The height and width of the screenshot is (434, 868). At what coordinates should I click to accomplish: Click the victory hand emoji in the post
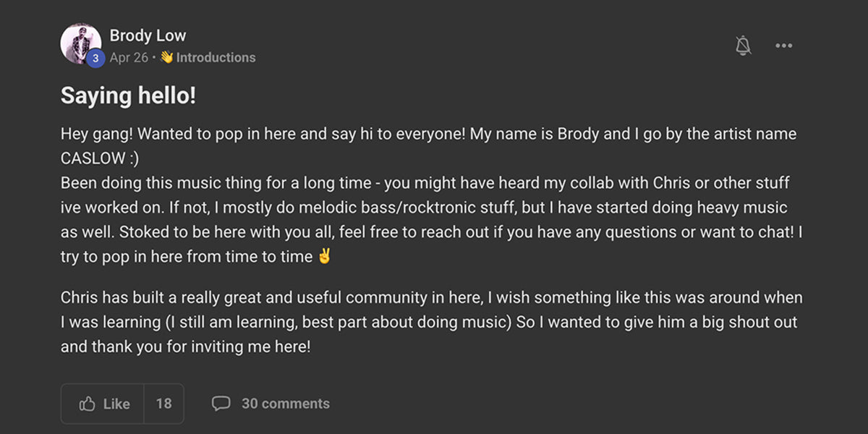pyautogui.click(x=323, y=255)
